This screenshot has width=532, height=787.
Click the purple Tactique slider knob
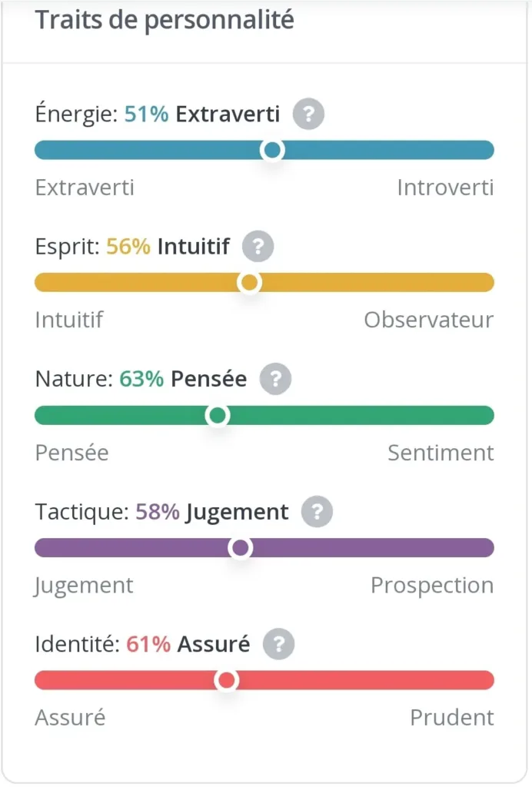tap(241, 547)
